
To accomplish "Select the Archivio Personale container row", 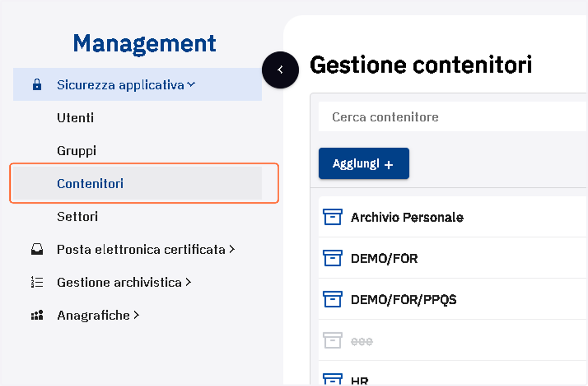I will pyautogui.click(x=453, y=217).
